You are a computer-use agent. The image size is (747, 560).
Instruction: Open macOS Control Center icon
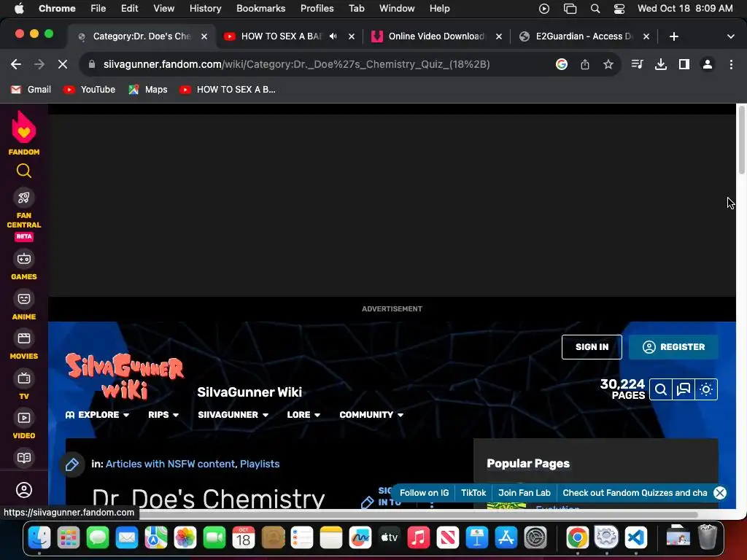click(x=619, y=9)
